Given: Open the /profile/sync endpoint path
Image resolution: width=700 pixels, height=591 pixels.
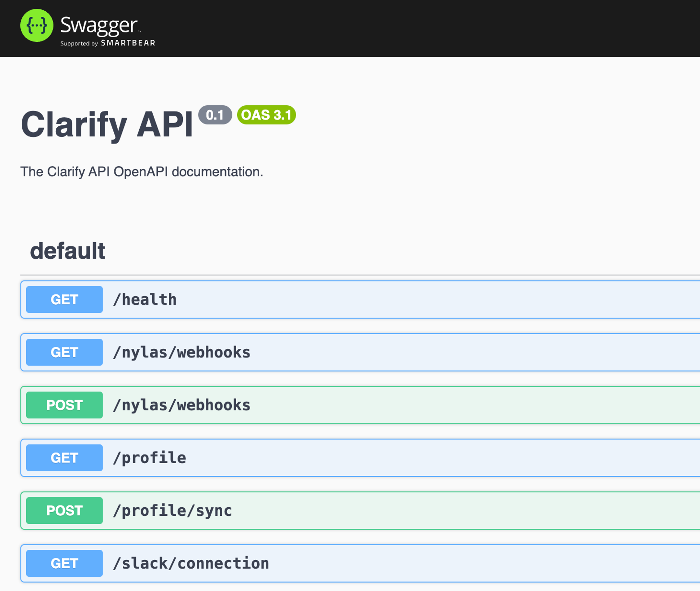Looking at the screenshot, I should pyautogui.click(x=173, y=511).
